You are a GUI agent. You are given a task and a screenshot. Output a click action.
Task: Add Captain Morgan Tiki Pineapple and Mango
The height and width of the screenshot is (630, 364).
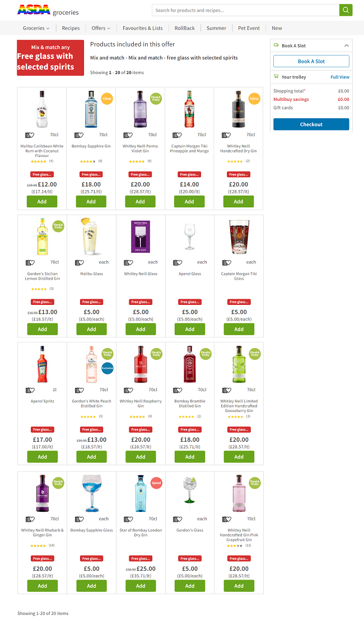click(x=189, y=202)
